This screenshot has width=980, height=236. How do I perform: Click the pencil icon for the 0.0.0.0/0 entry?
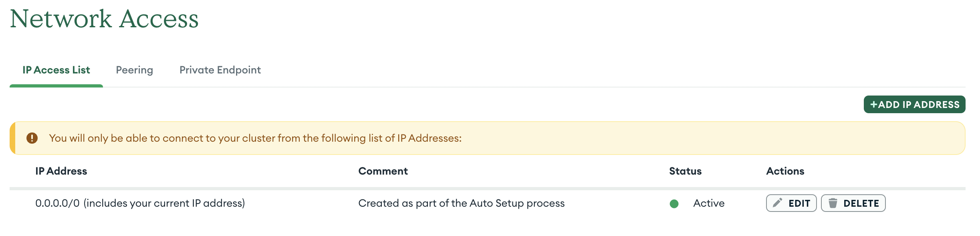click(x=777, y=203)
